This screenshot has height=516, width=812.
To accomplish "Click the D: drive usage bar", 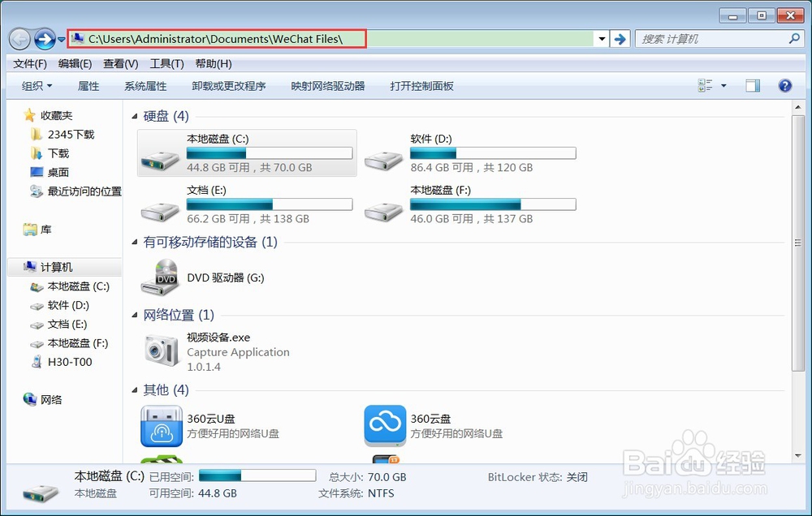I will 493,153.
